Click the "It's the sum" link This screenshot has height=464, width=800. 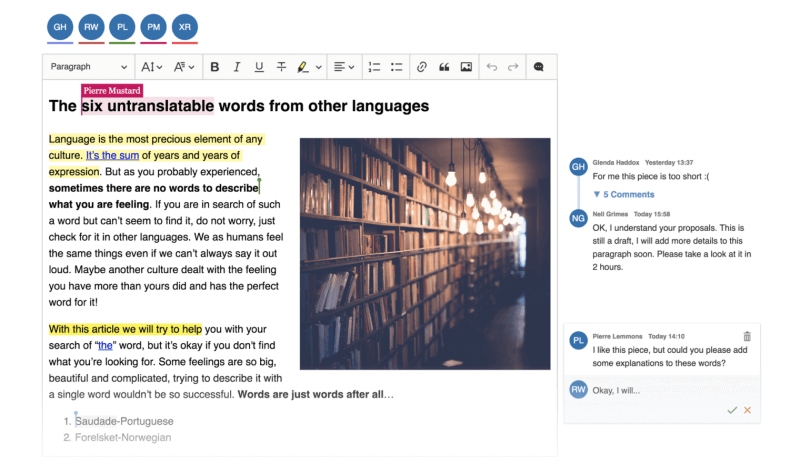point(112,155)
